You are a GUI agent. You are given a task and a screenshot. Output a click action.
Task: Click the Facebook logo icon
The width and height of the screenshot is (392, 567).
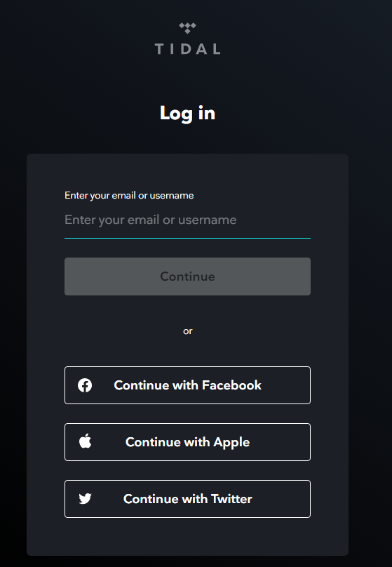(x=85, y=385)
